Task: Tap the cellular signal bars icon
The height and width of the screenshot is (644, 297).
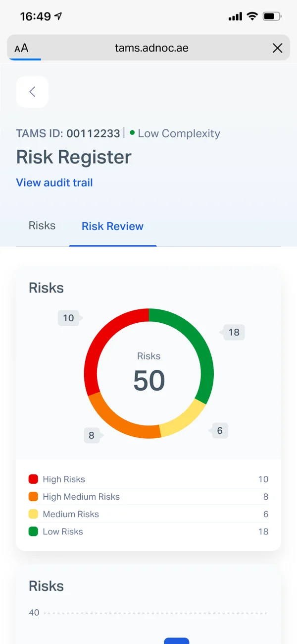Action: [235, 17]
